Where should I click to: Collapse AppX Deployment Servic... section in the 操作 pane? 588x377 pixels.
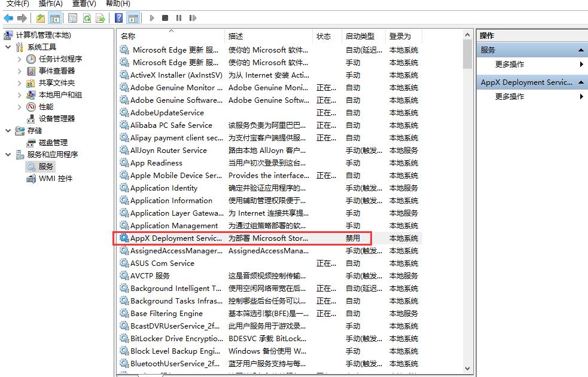pyautogui.click(x=581, y=82)
